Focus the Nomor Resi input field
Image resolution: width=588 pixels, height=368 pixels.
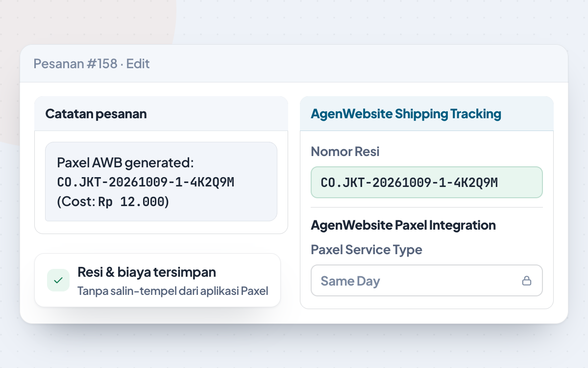427,183
